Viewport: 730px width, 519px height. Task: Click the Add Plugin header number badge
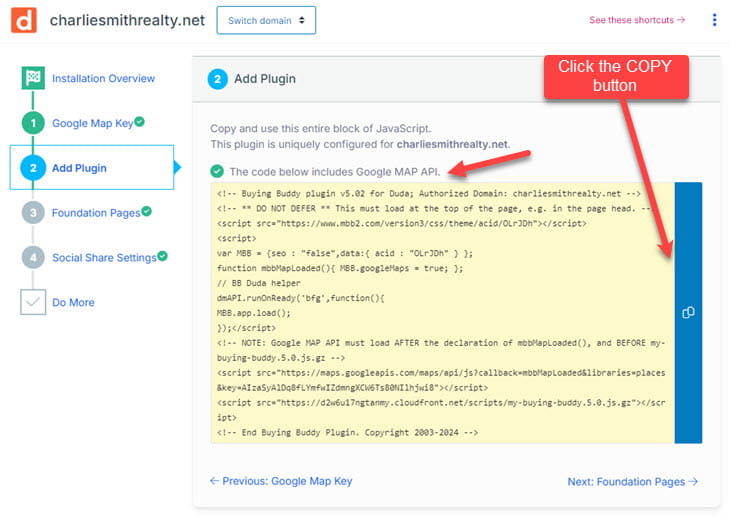pyautogui.click(x=217, y=79)
